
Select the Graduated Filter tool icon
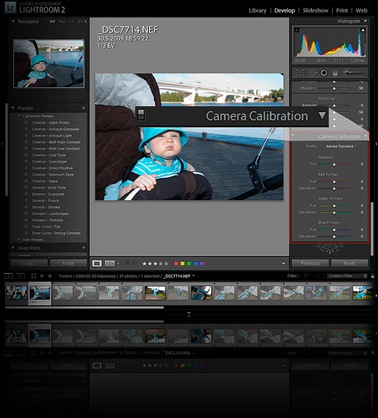pyautogui.click(x=335, y=73)
